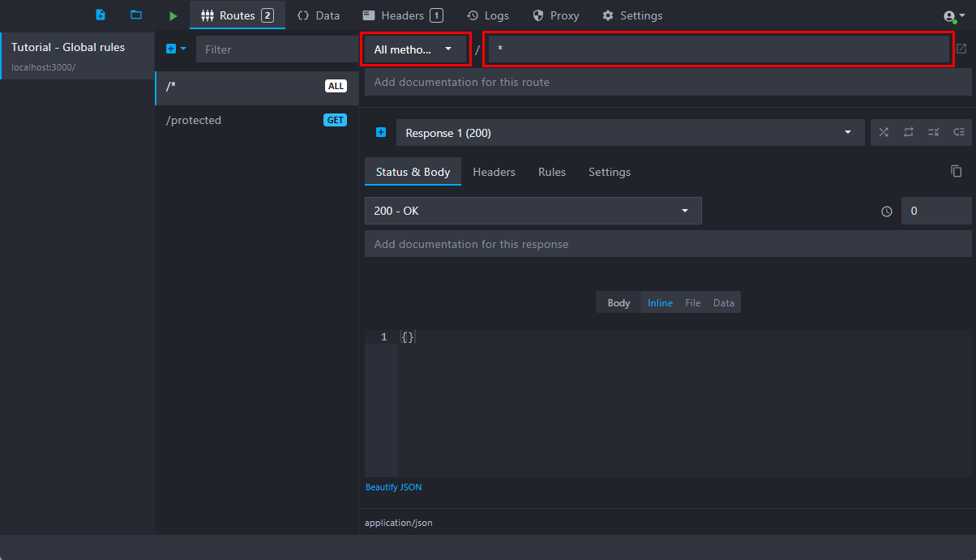
Task: Click the open environment folder icon
Action: coord(136,15)
